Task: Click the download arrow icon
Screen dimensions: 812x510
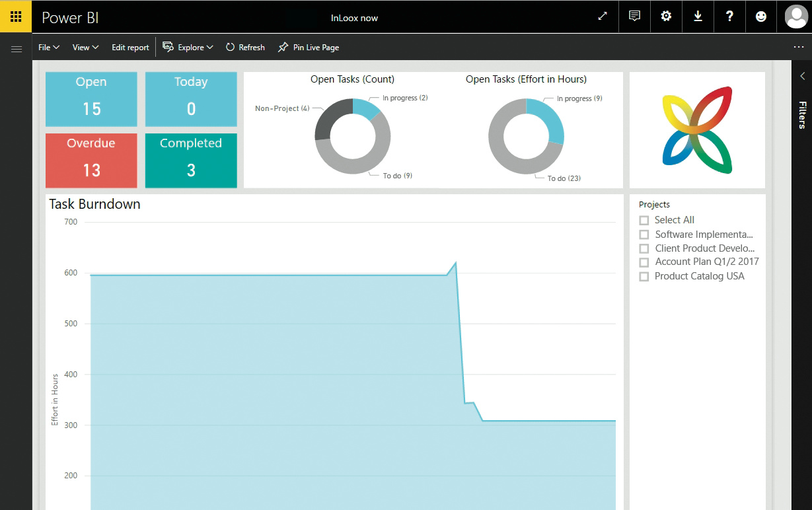Action: click(698, 17)
